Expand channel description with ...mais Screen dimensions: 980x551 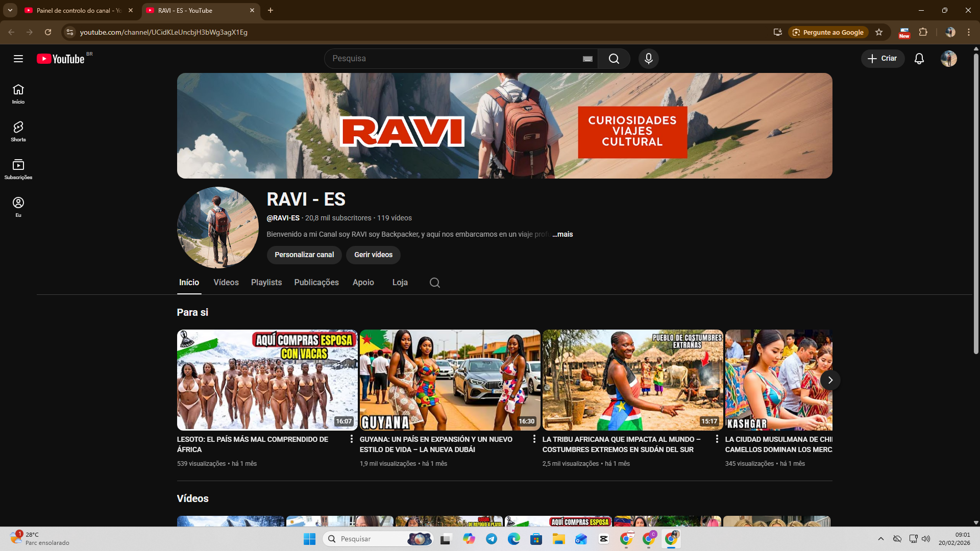click(562, 234)
